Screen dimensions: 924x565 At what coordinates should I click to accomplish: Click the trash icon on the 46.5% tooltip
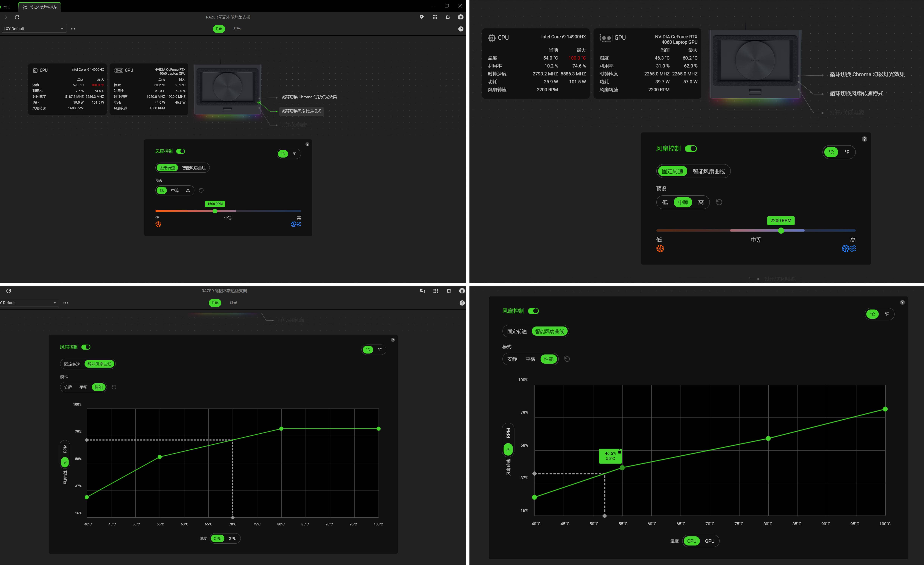(619, 452)
